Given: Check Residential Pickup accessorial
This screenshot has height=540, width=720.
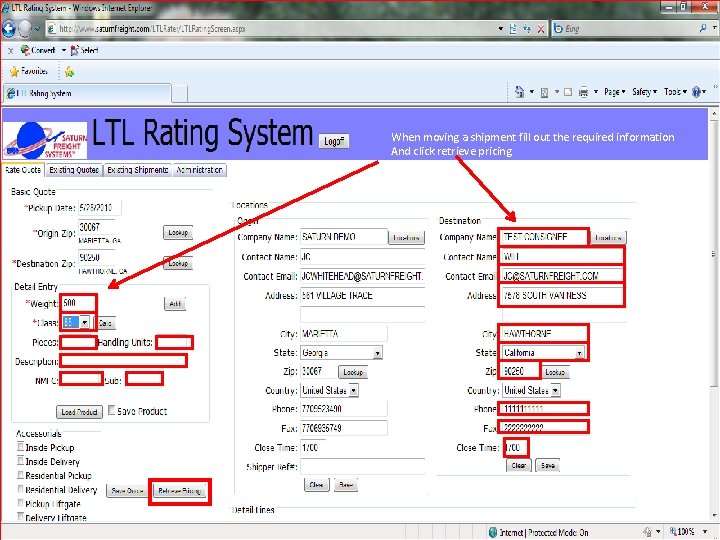Looking at the screenshot, I should tap(21, 474).
